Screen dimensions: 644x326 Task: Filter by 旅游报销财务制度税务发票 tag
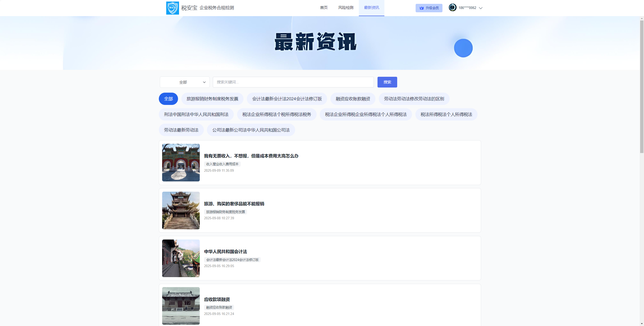click(212, 99)
